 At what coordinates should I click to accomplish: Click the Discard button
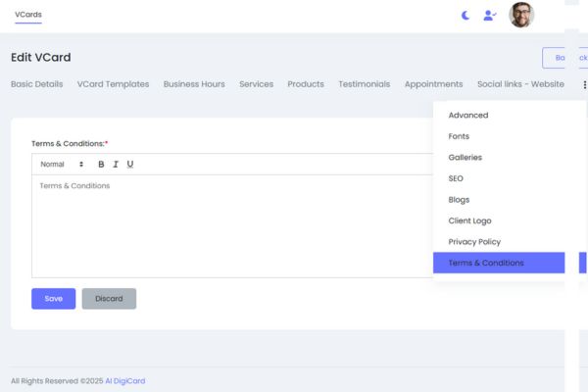(x=109, y=299)
